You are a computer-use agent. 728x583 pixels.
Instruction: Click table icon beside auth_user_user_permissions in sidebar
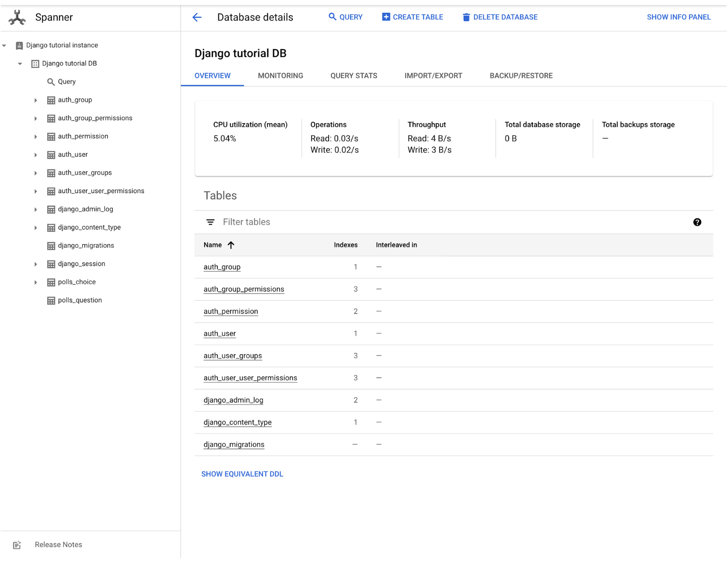coord(51,191)
